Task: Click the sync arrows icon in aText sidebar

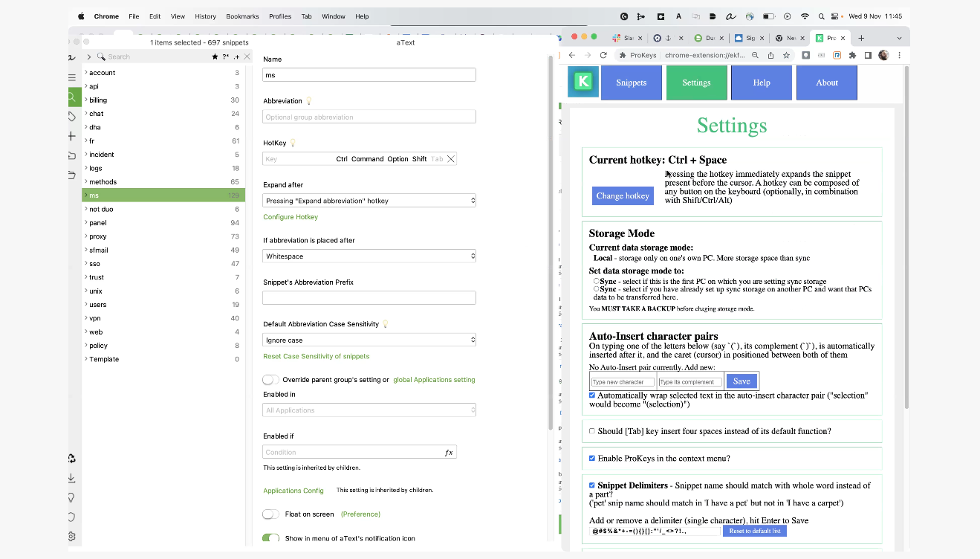Action: [x=72, y=459]
